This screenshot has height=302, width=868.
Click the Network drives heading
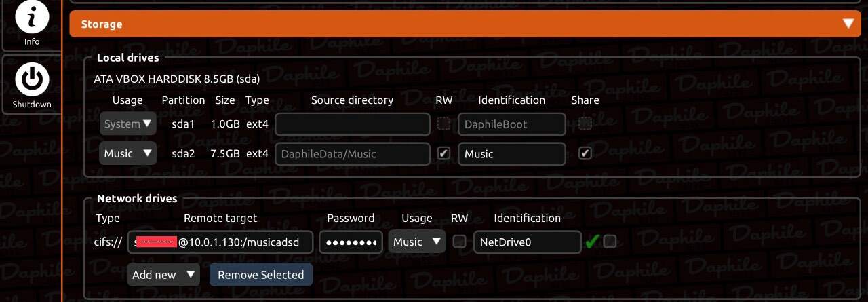[x=137, y=198]
